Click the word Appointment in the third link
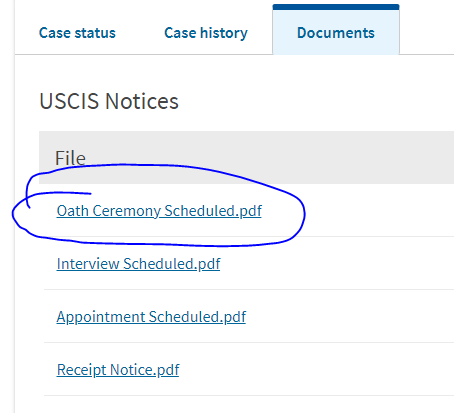Screen dimensions: 454x413 pos(101,317)
